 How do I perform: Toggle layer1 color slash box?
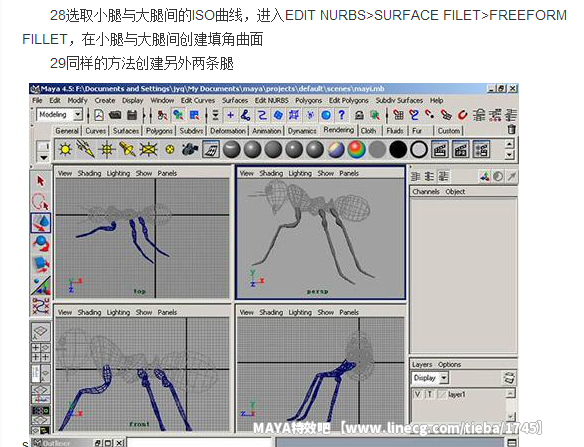click(441, 394)
